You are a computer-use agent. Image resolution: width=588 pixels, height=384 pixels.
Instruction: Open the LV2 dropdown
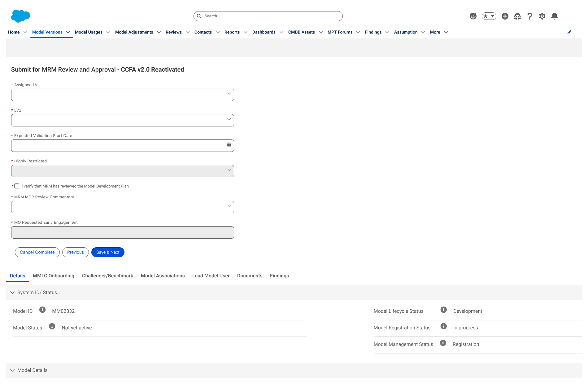pos(123,120)
